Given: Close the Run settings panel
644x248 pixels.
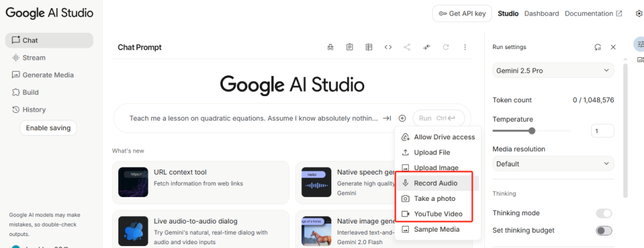Looking at the screenshot, I should click(613, 47).
